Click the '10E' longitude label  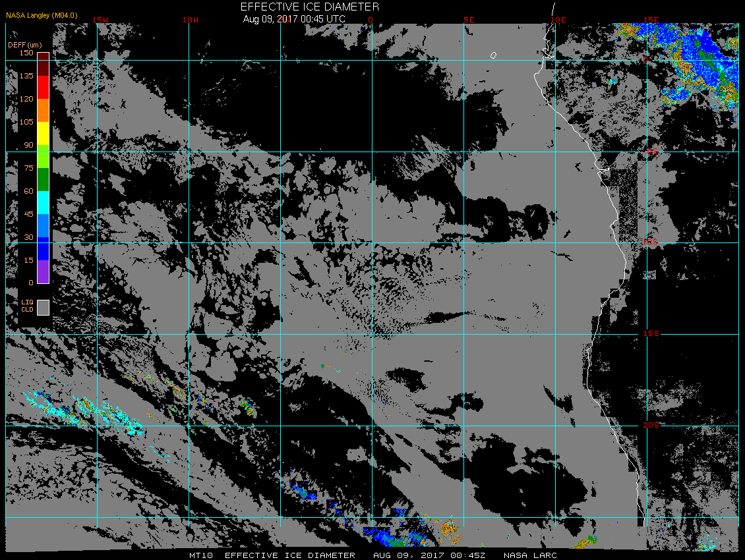558,20
